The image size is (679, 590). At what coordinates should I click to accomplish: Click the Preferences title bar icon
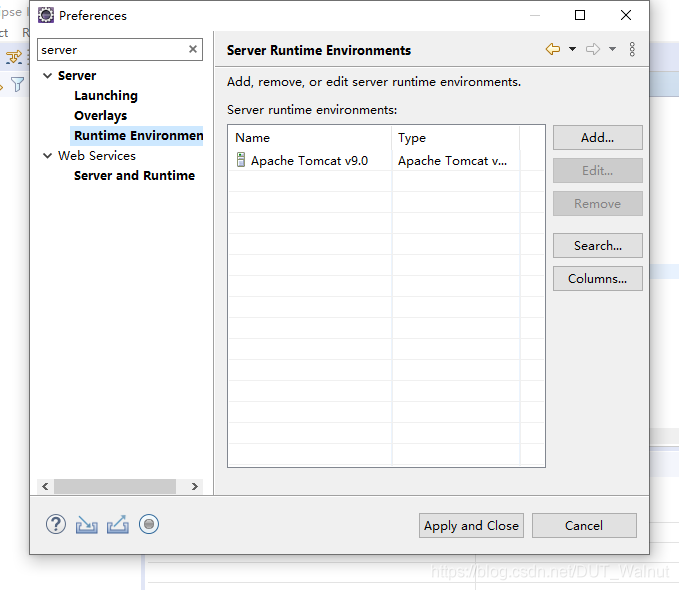coord(46,15)
